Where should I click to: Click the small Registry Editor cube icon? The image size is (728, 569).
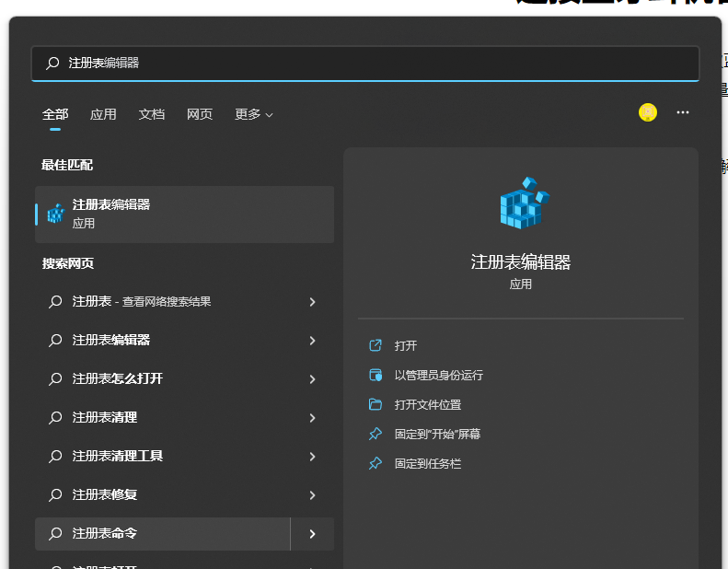pyautogui.click(x=56, y=214)
